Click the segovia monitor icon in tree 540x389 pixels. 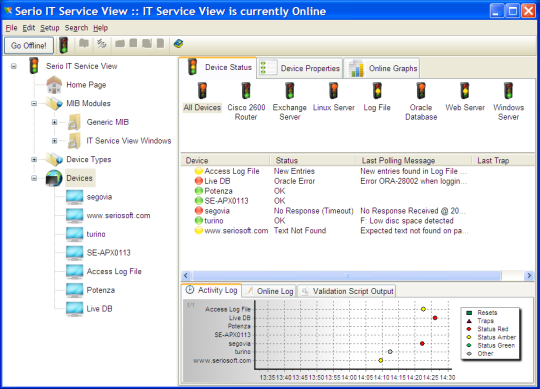click(x=74, y=197)
